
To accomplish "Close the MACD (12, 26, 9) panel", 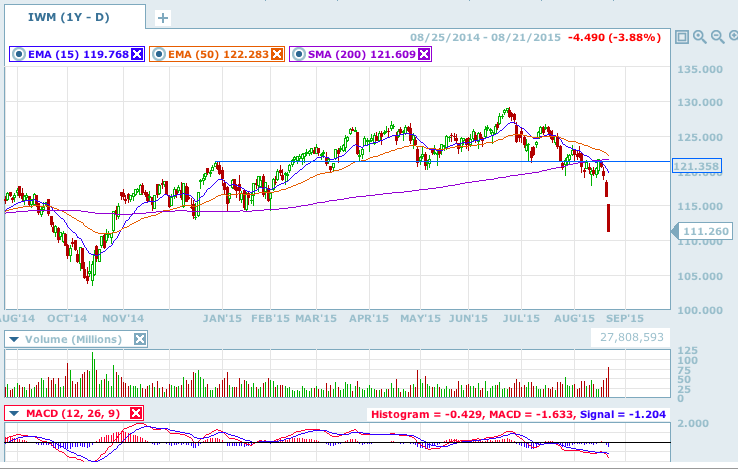I will tap(136, 413).
